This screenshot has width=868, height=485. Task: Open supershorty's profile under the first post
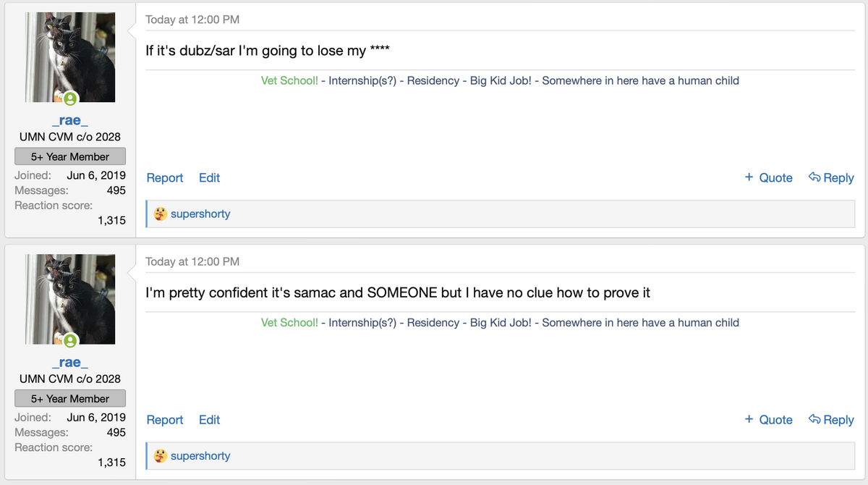coord(200,214)
